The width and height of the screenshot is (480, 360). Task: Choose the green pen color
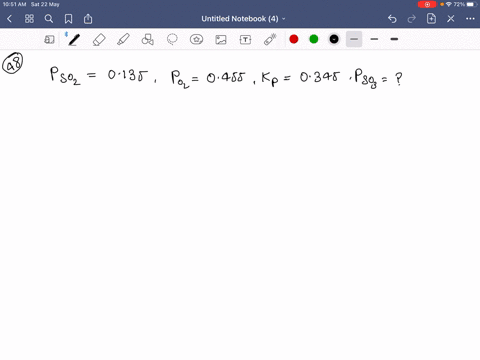point(314,39)
